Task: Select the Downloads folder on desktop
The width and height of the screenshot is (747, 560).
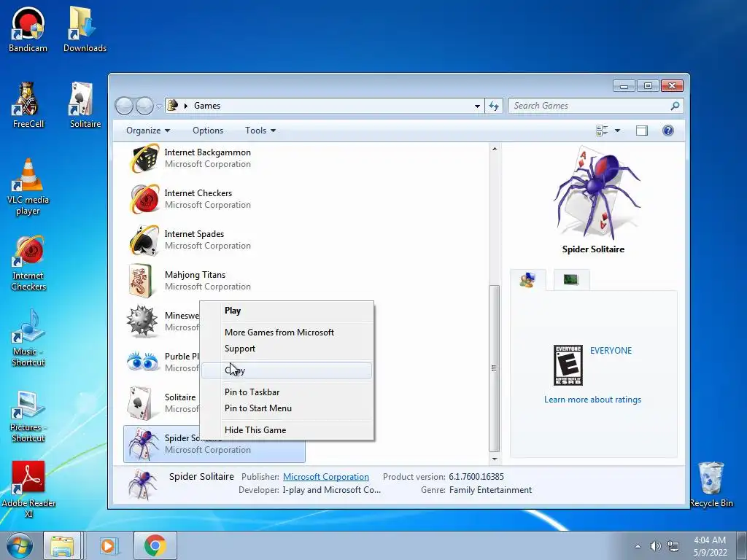Action: tap(85, 29)
